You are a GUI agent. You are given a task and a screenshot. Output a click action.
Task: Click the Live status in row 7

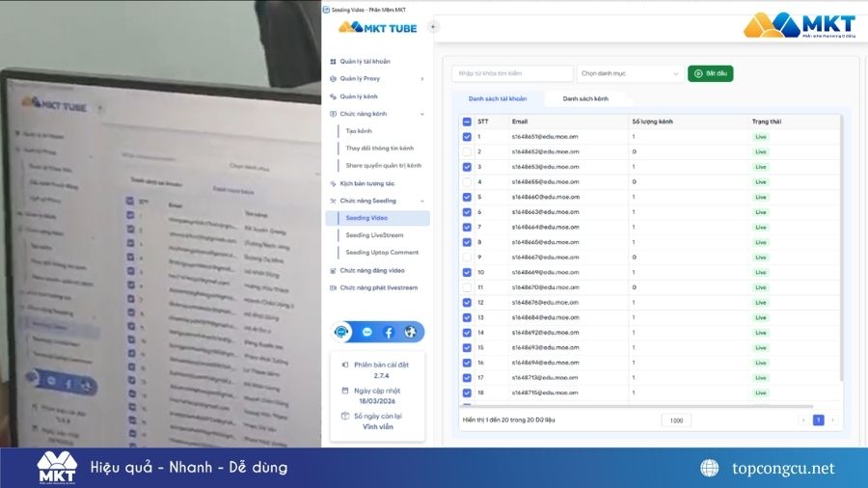click(761, 228)
